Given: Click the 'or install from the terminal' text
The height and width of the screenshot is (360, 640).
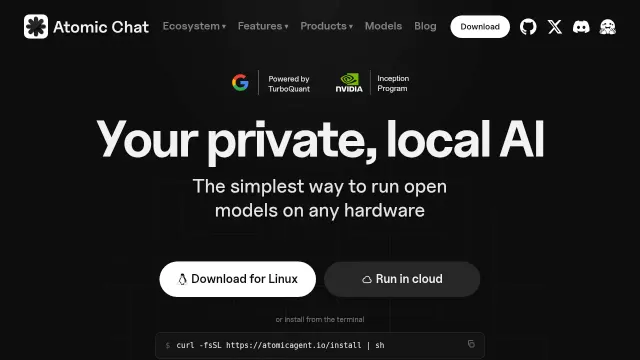Looking at the screenshot, I should [320, 319].
